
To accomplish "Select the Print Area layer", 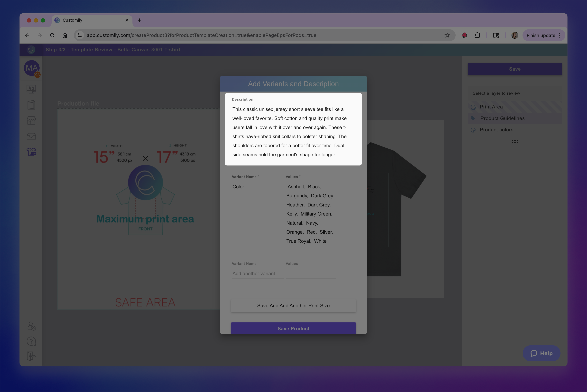I will [491, 107].
